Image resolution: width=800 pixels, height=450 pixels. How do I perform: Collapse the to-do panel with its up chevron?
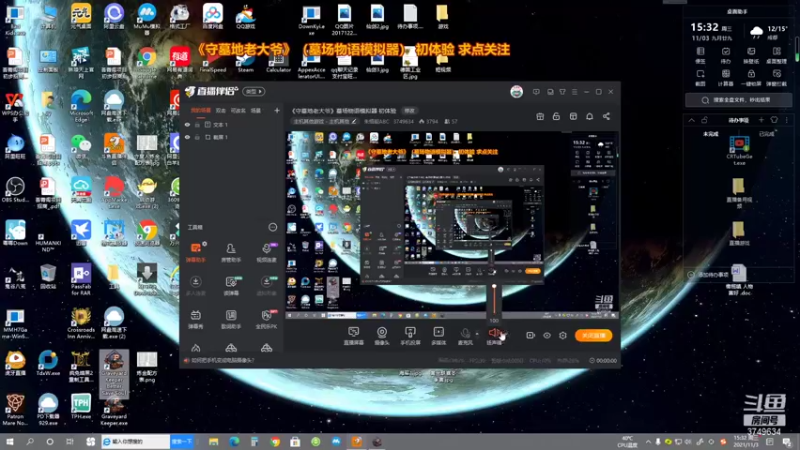pos(691,120)
